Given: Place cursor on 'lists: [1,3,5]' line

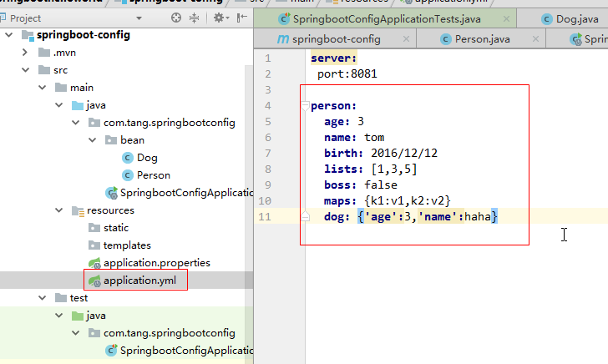Looking at the screenshot, I should click(x=371, y=169).
